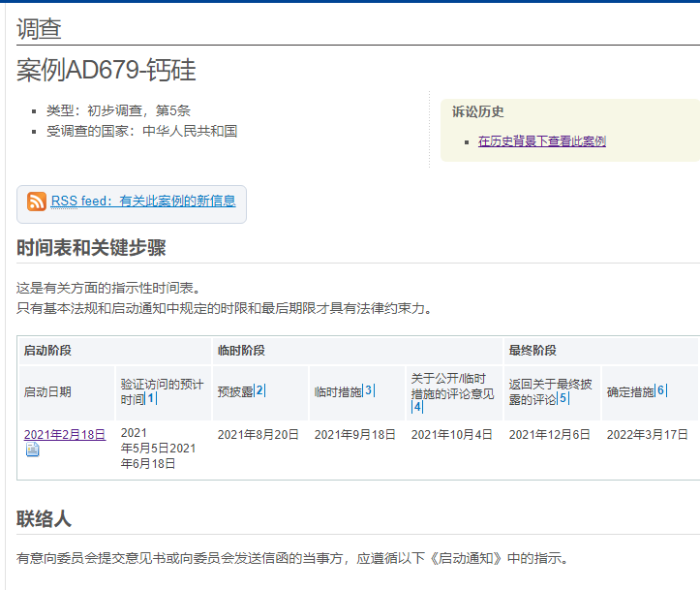Click the 诉讼历史 panel heading
The width and height of the screenshot is (700, 590).
477,112
